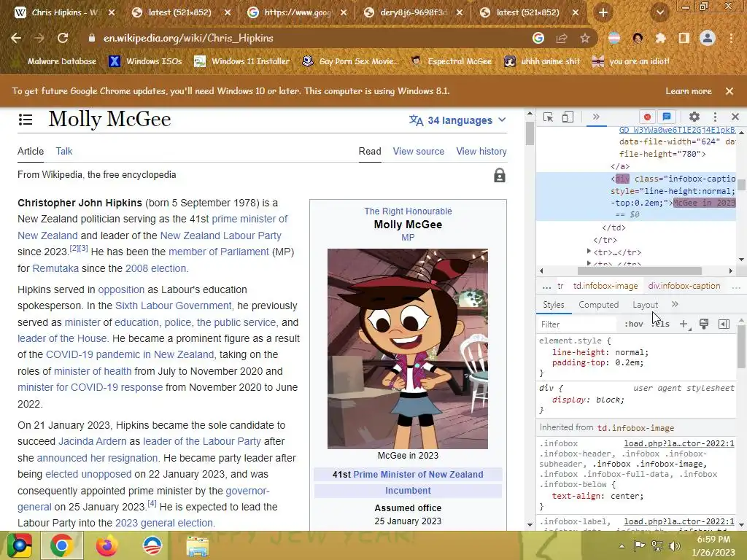Open the tab search dropdown

659,12
